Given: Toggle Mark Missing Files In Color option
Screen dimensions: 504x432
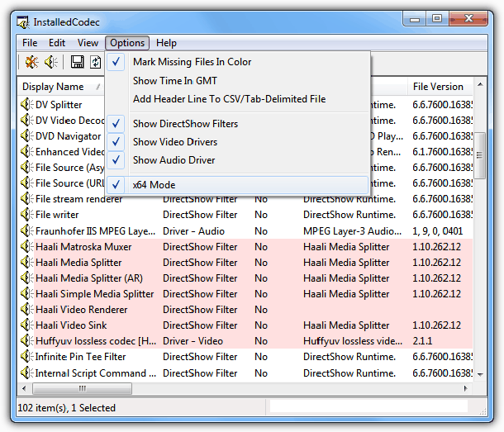Looking at the screenshot, I should pyautogui.click(x=238, y=62).
